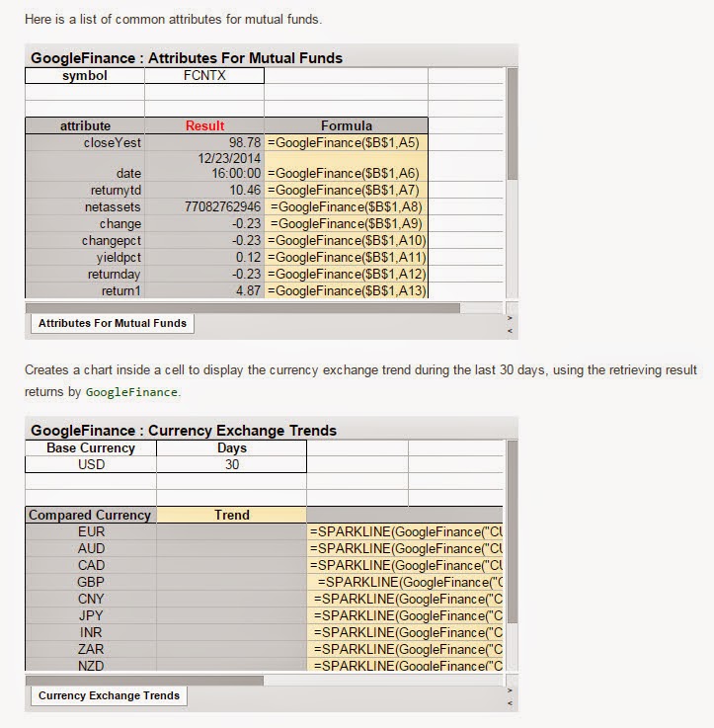Select the formula =GoogleFinance($B$1,A13)
Image resolution: width=714 pixels, height=728 pixels.
coord(347,290)
